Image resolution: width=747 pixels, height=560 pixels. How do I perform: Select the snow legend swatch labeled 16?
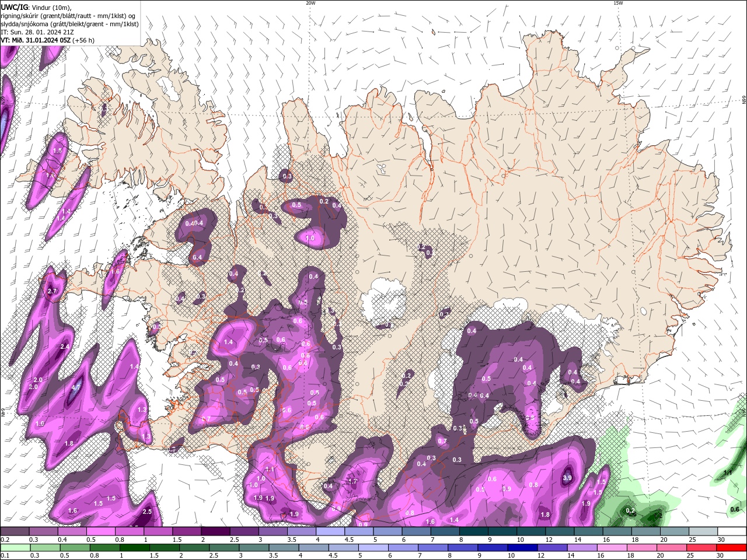point(617,531)
